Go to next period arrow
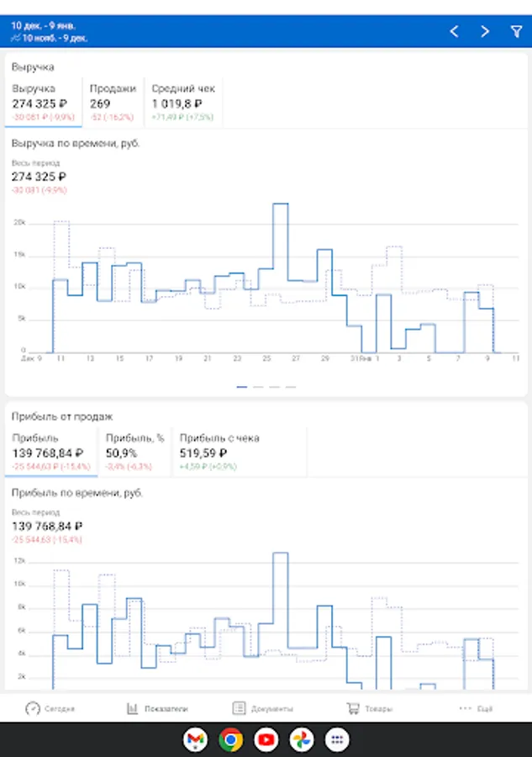This screenshot has width=532, height=757. point(485,31)
